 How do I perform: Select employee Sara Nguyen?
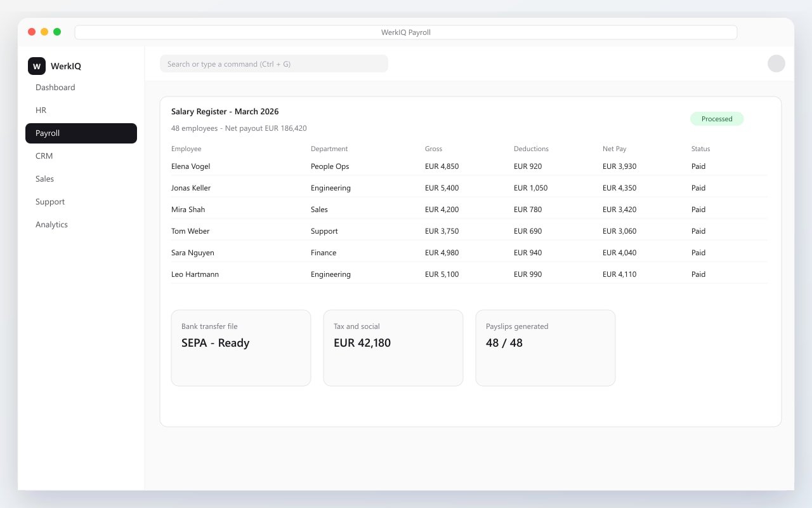pos(193,253)
